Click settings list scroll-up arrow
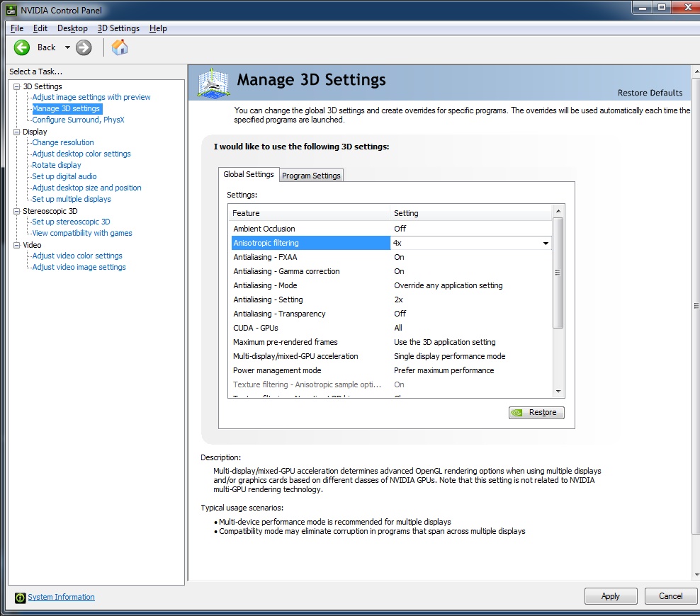This screenshot has width=700, height=616. (558, 210)
